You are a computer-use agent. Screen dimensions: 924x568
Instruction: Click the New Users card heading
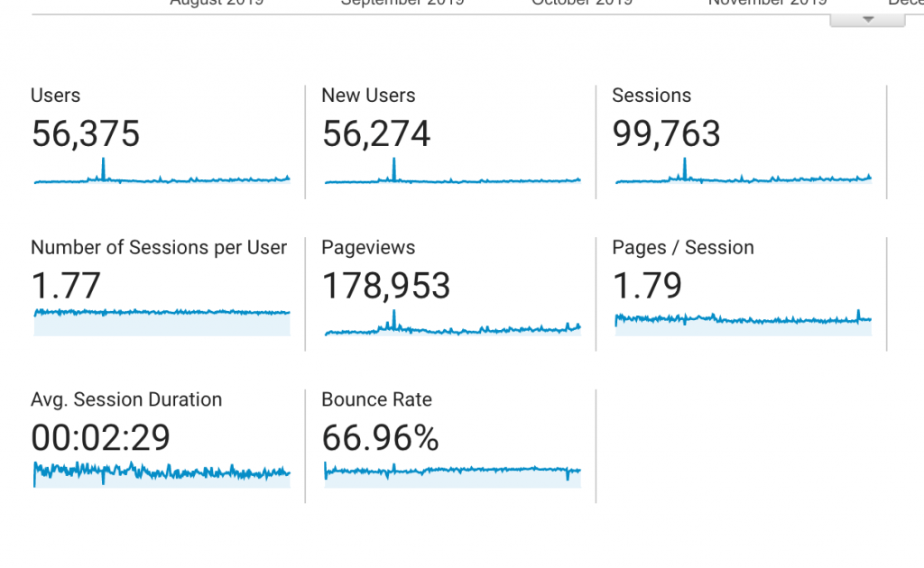point(369,95)
